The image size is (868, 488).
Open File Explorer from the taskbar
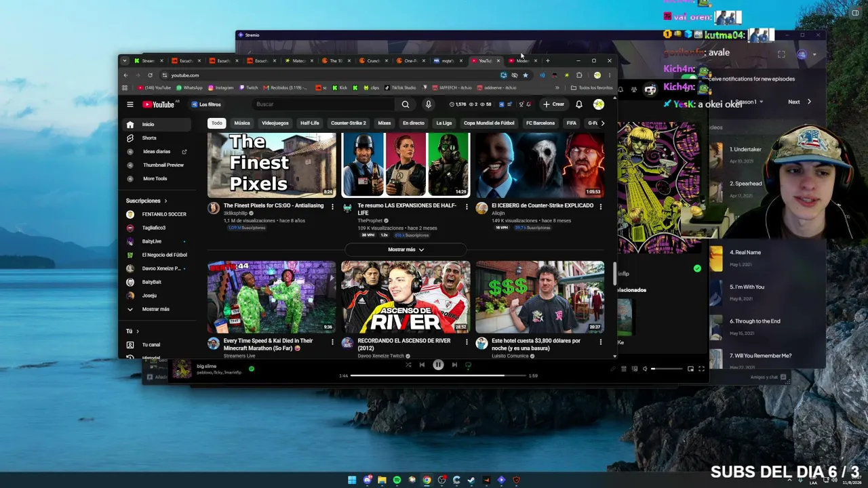(x=382, y=480)
